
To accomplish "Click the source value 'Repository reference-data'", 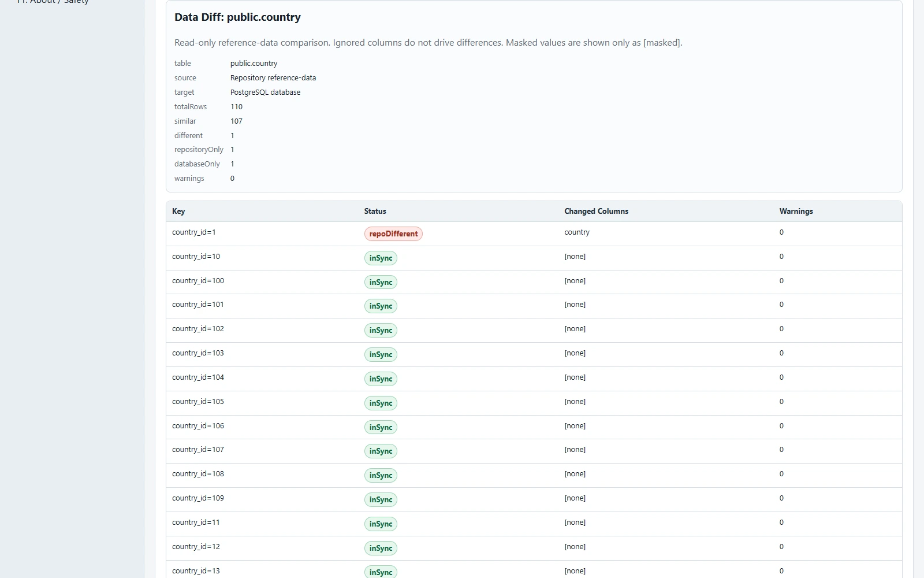I will pos(273,78).
